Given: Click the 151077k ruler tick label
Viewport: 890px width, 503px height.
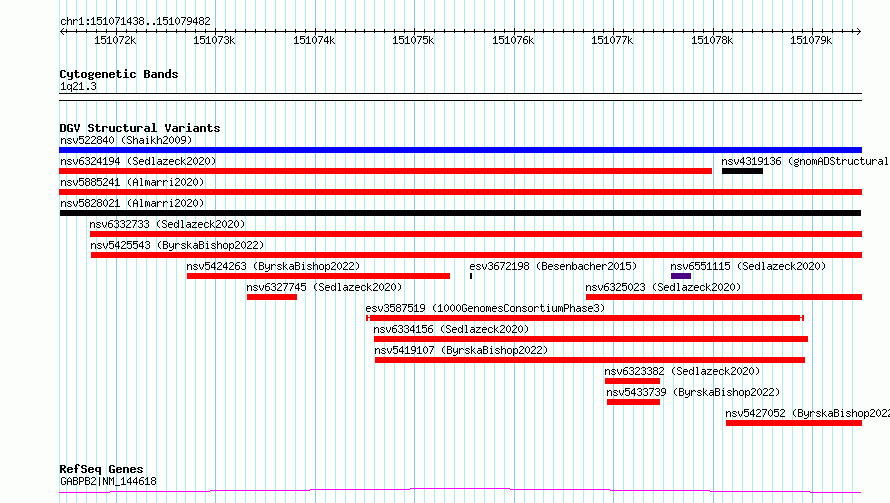Looking at the screenshot, I should 612,41.
